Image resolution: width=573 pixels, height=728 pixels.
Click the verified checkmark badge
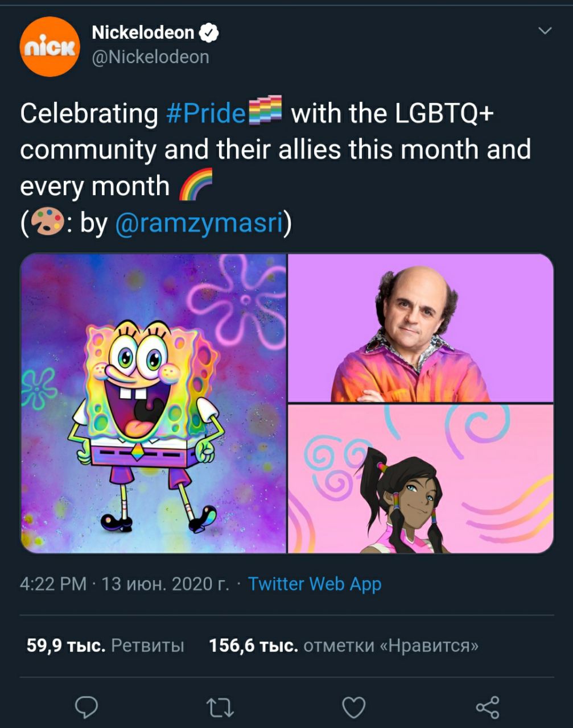[x=209, y=33]
